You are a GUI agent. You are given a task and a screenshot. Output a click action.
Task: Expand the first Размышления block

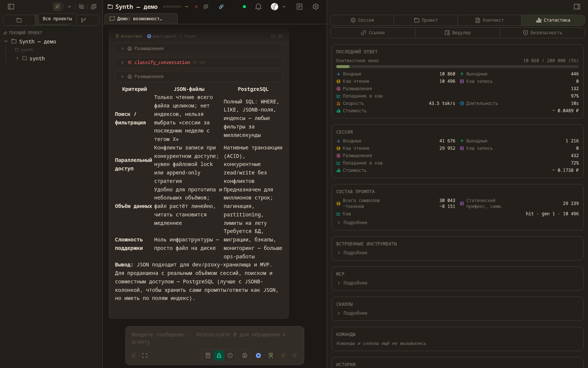[x=199, y=49]
